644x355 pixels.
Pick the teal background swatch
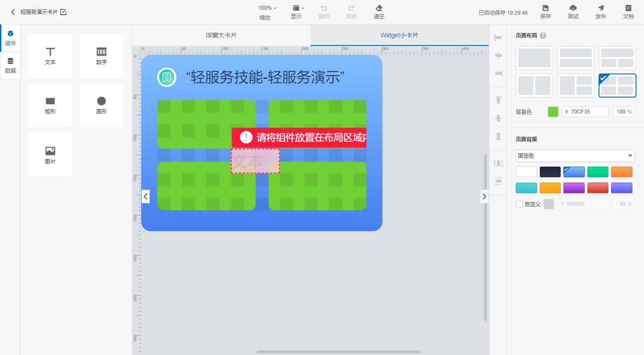[x=526, y=188]
